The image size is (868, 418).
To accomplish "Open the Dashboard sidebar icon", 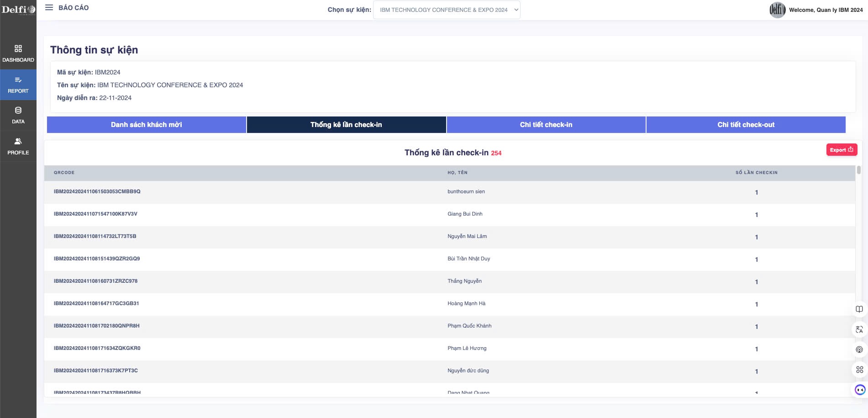I will pyautogui.click(x=18, y=49).
